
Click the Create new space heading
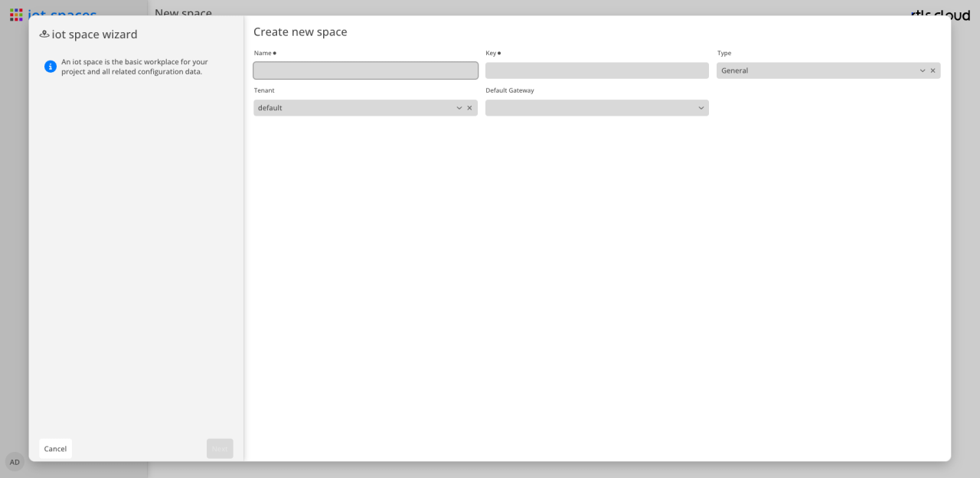pos(300,31)
